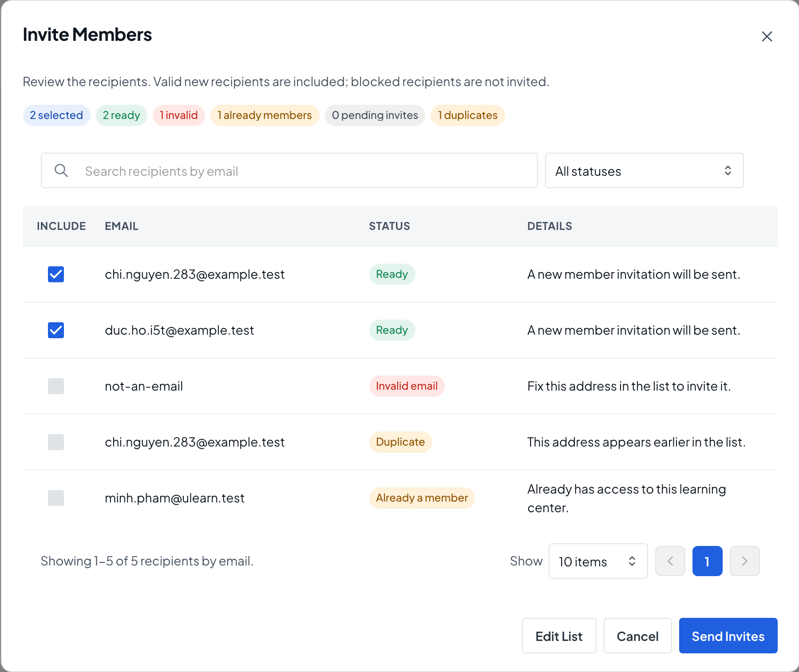Image resolution: width=799 pixels, height=672 pixels.
Task: Click 'This address appears earlier' detail text
Action: [x=636, y=442]
